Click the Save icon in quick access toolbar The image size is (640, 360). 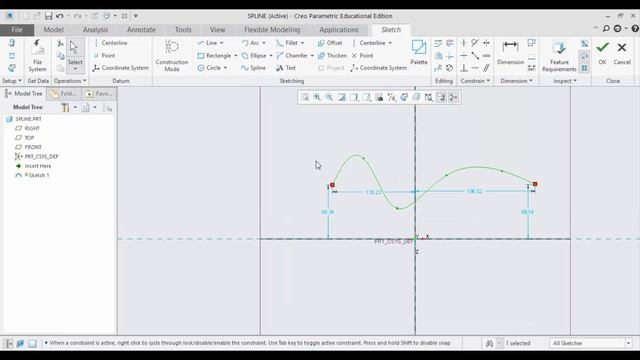coord(48,16)
